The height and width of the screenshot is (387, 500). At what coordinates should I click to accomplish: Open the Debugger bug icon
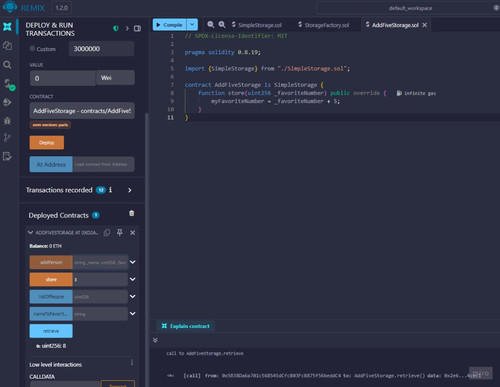[x=7, y=120]
